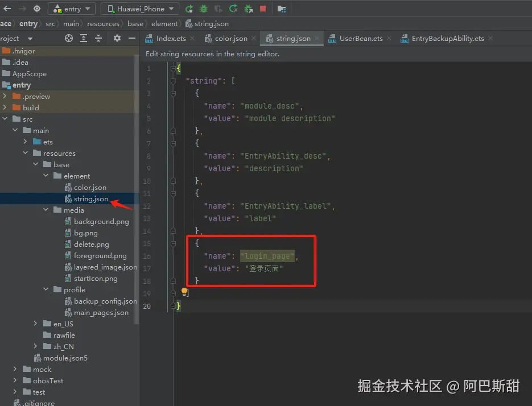Expand the ohosTest folder
This screenshot has width=532, height=406.
15,380
